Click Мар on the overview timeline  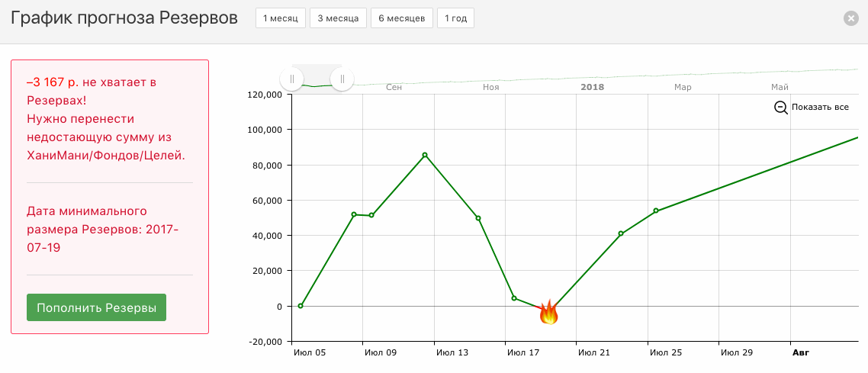click(683, 87)
